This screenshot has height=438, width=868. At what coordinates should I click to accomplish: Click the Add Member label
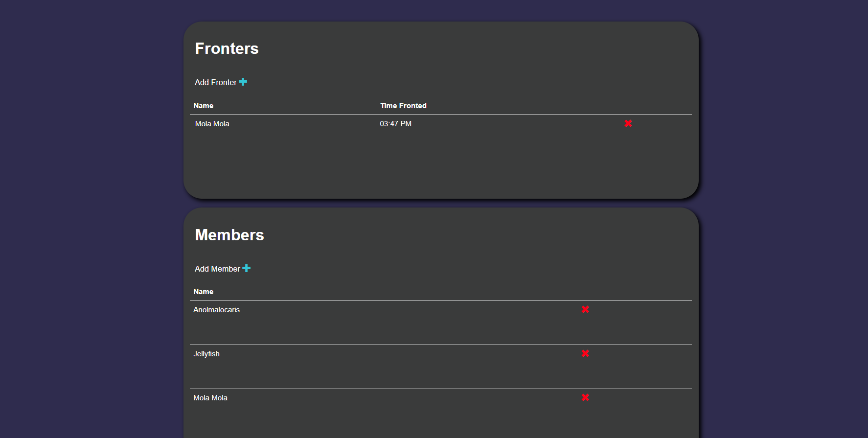pyautogui.click(x=217, y=269)
